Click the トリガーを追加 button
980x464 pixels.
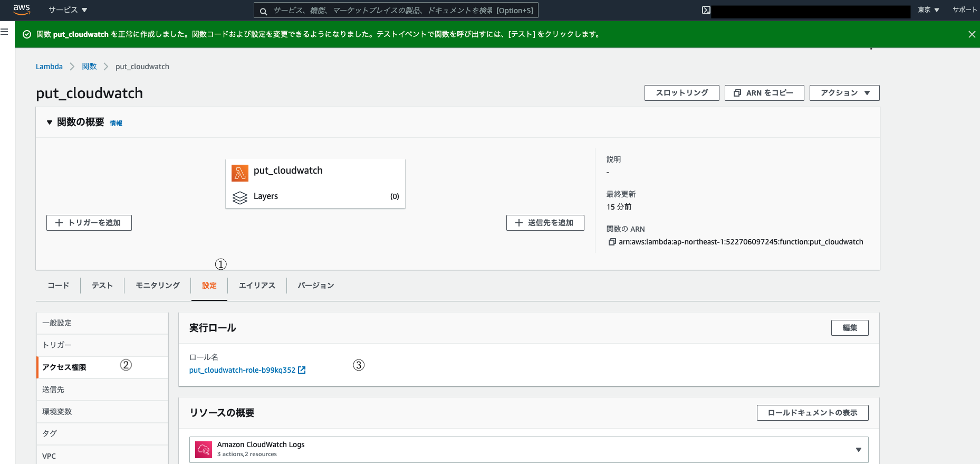pyautogui.click(x=89, y=223)
